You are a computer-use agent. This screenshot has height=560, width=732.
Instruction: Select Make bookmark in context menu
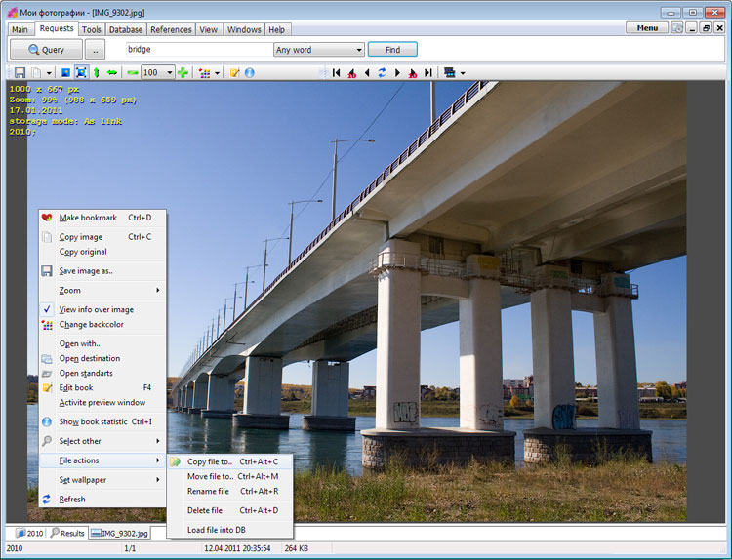click(102, 218)
